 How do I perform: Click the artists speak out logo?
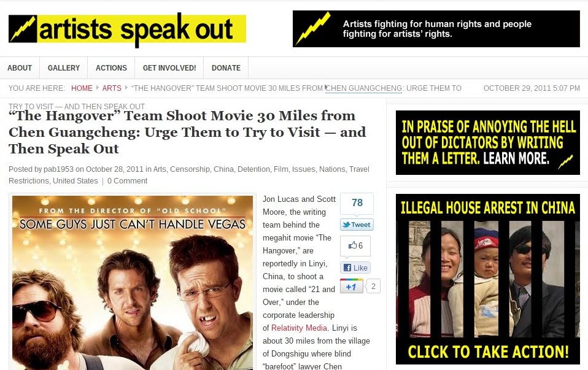127,29
